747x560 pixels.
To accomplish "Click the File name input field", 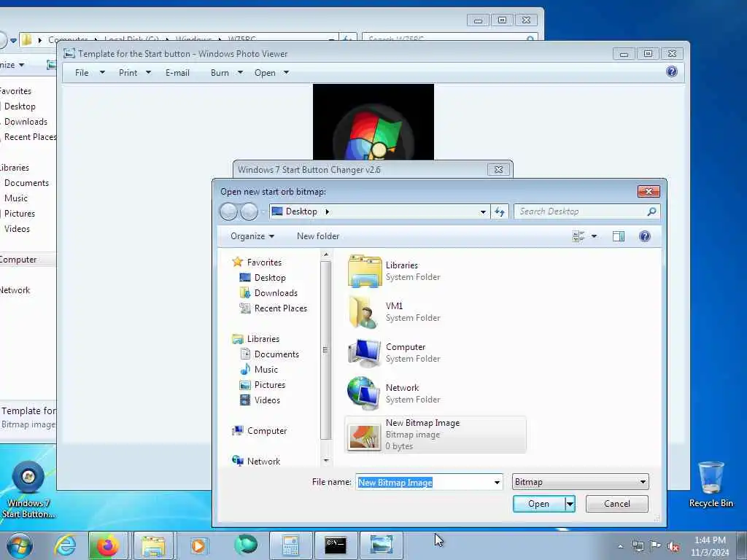I will 424,483.
